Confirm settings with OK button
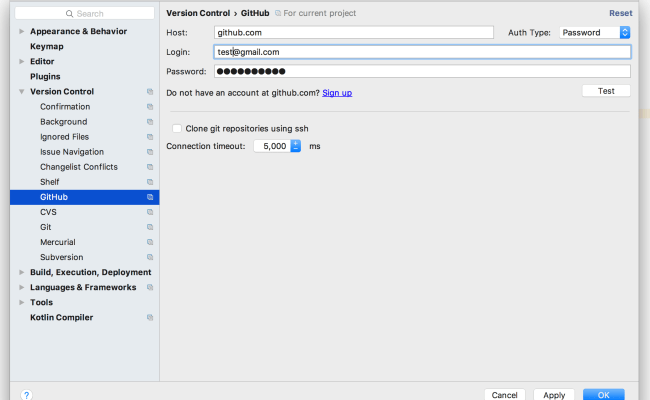Screen dimensions: 650x400 click(x=604, y=395)
